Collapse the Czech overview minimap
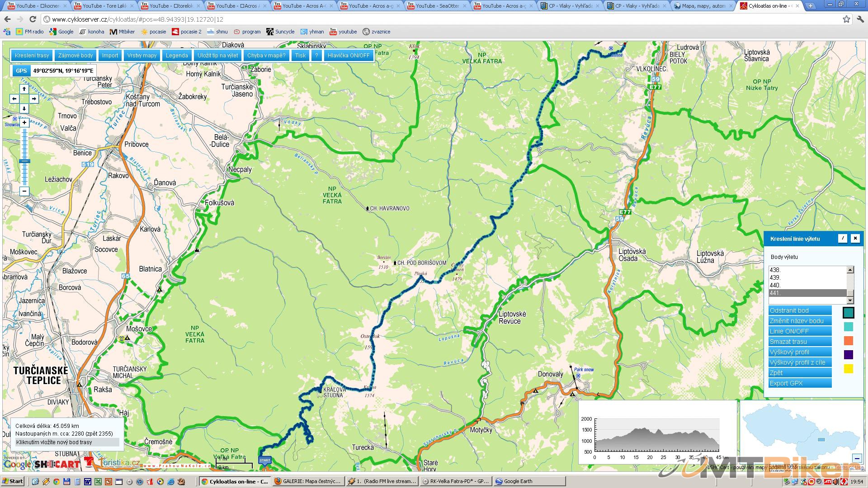Screen dimensions: 868x488 tap(857, 458)
